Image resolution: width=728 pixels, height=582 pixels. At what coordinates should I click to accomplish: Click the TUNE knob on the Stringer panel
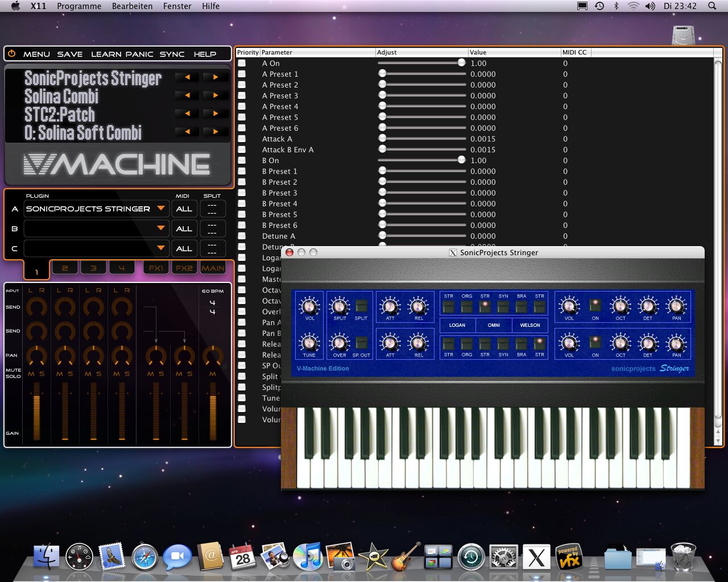click(309, 344)
